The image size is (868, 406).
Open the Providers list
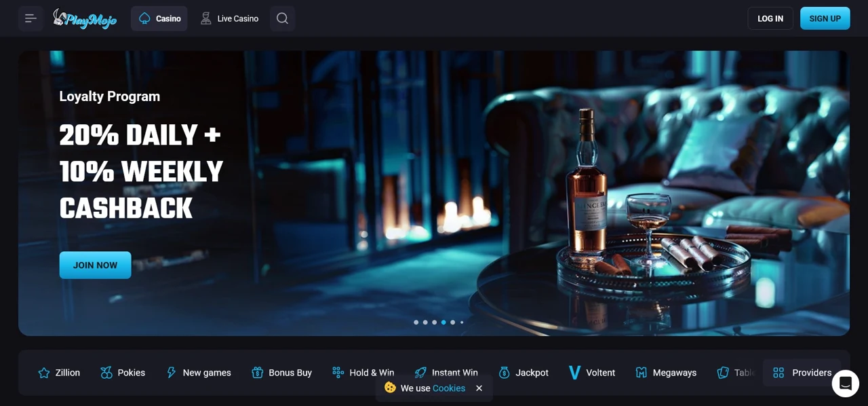(x=802, y=373)
